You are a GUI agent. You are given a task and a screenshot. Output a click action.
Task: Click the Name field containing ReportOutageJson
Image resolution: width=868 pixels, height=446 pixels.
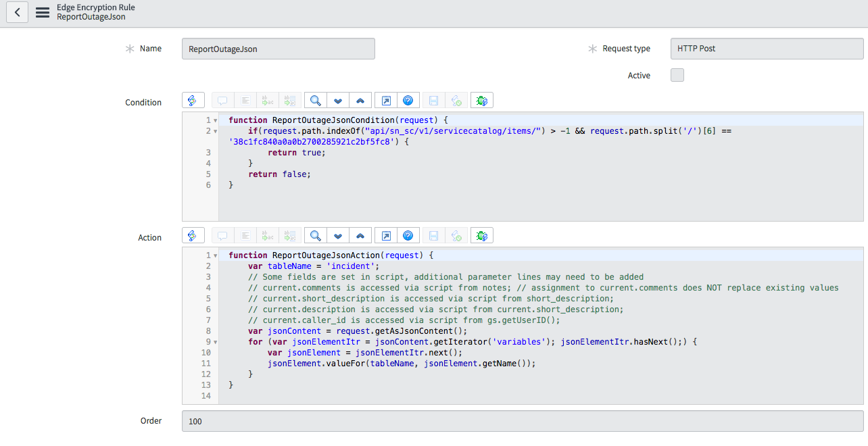click(x=278, y=49)
